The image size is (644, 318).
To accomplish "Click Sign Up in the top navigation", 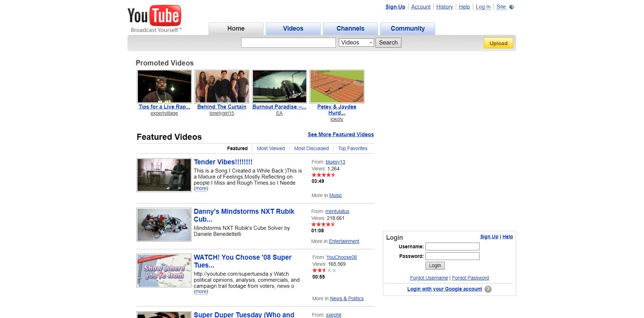I will click(395, 7).
